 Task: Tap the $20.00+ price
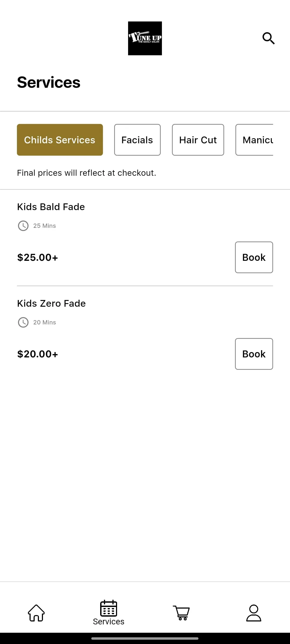[x=38, y=354]
